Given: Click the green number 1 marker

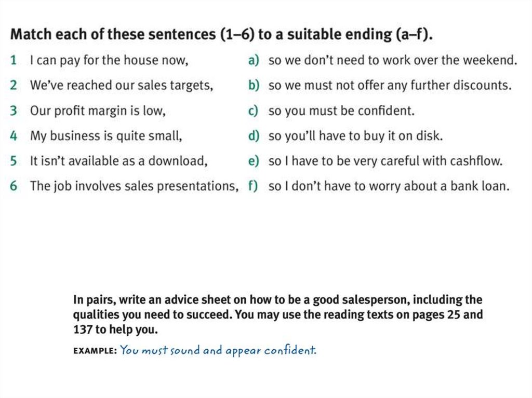Looking at the screenshot, I should 14,61.
